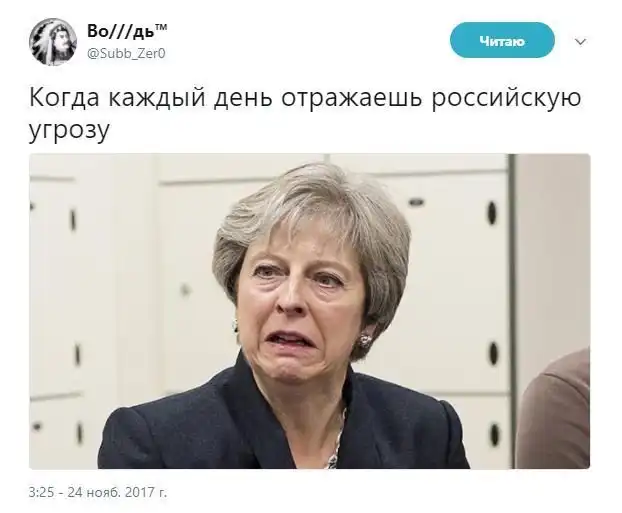Open the attached photo of the woman
This screenshot has height=513, width=622.
309,311
